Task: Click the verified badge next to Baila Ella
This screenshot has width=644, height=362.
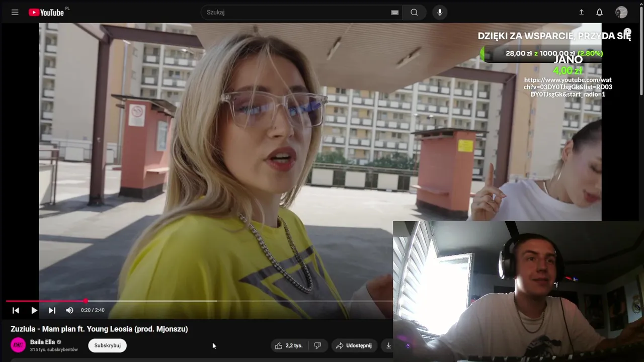Action: click(x=59, y=342)
